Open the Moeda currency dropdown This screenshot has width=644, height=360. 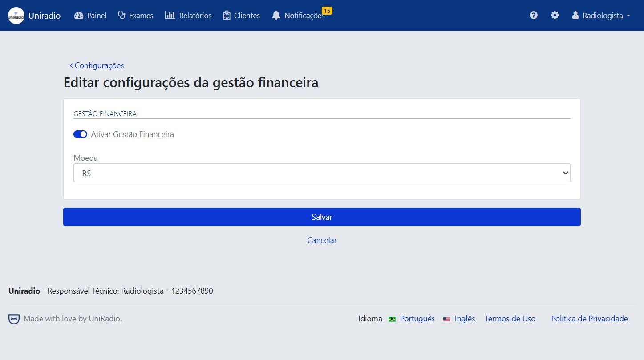coord(321,173)
